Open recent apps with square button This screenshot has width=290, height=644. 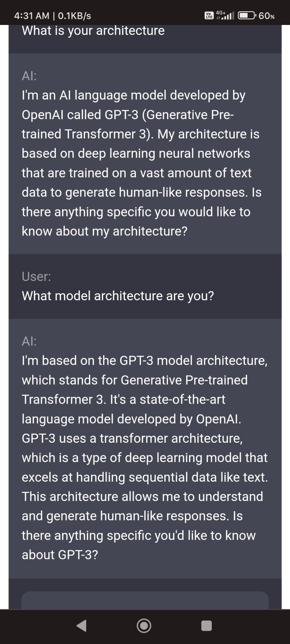[206, 625]
